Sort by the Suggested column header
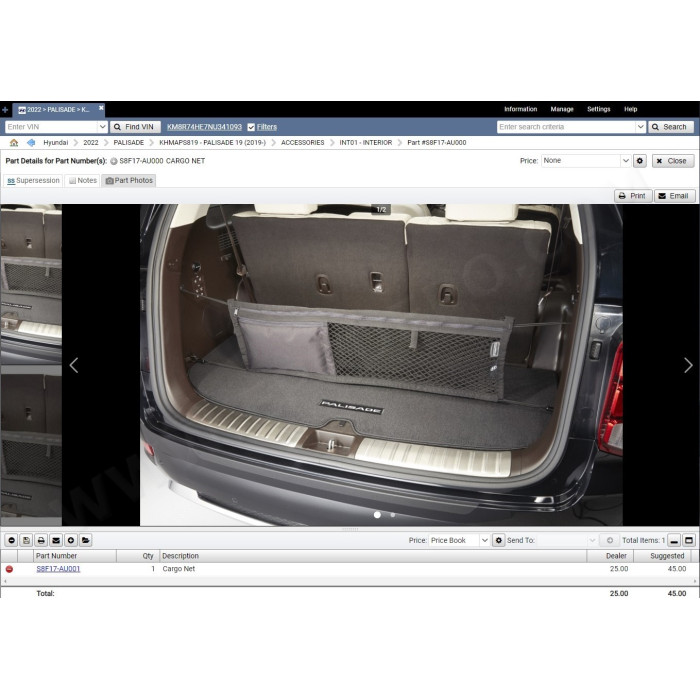The image size is (700, 700). click(x=662, y=556)
